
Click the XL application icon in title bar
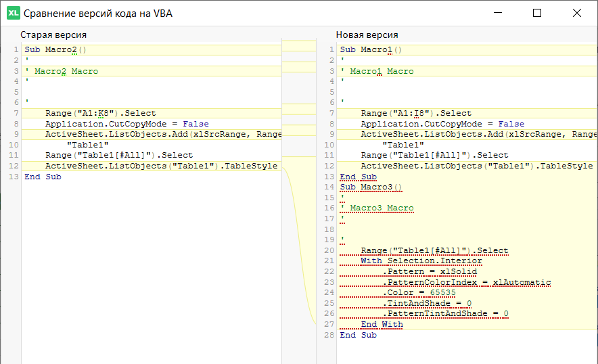(13, 13)
